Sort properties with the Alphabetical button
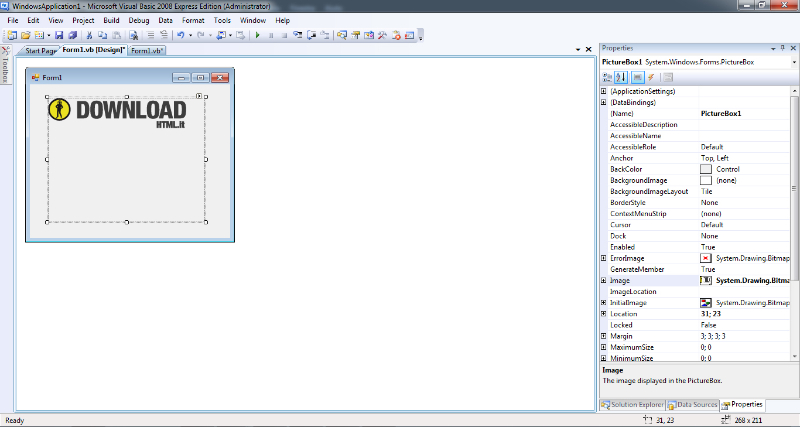This screenshot has width=800, height=427. pyautogui.click(x=621, y=77)
